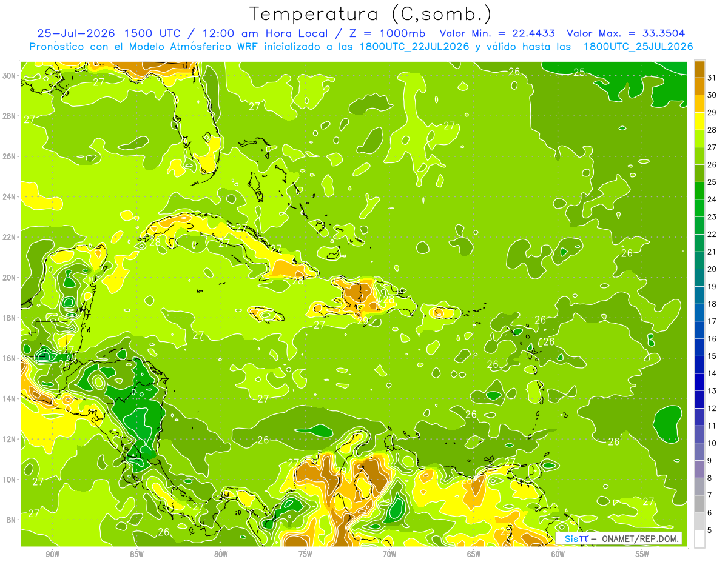The image size is (728, 562).
Task: Click the 'Temperatura (C,somb.)' map title
Action: tap(371, 14)
